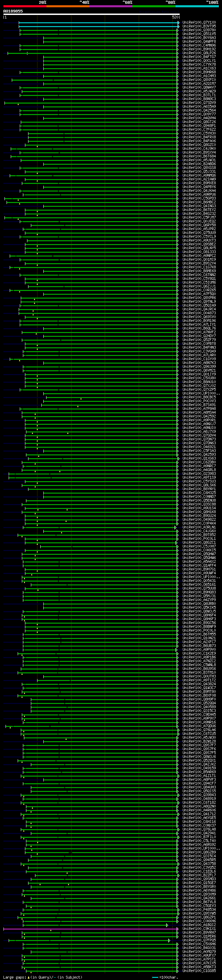Click the UniRef100_A9U1S4 label
Image resolution: width=222 pixels, height=980 pixels.
pyautogui.click(x=199, y=508)
